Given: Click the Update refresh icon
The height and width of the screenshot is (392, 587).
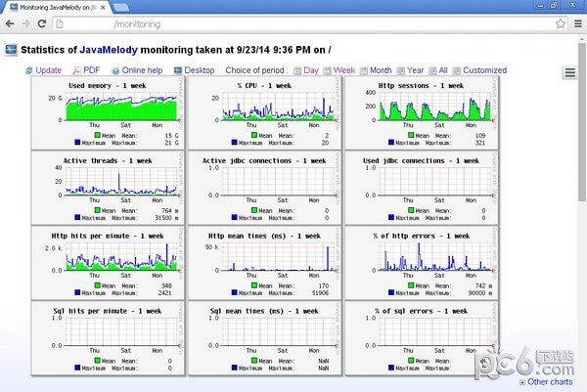Looking at the screenshot, I should pyautogui.click(x=28, y=70).
